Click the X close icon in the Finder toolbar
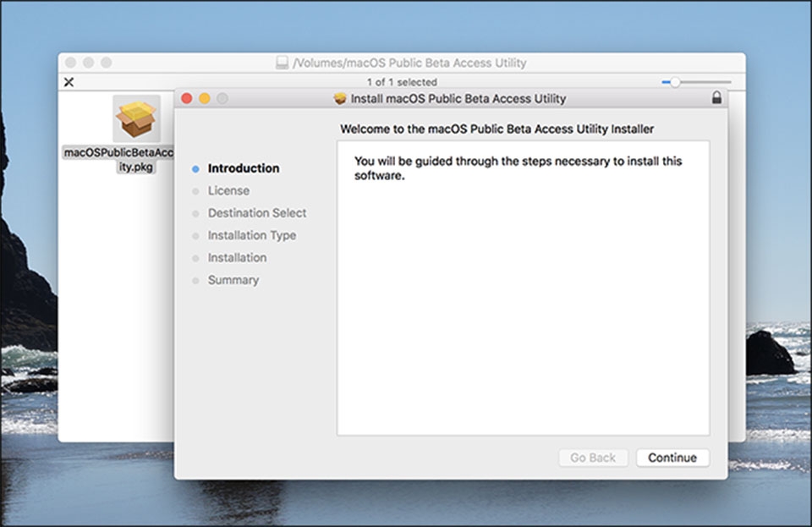This screenshot has height=527, width=812. tap(69, 82)
